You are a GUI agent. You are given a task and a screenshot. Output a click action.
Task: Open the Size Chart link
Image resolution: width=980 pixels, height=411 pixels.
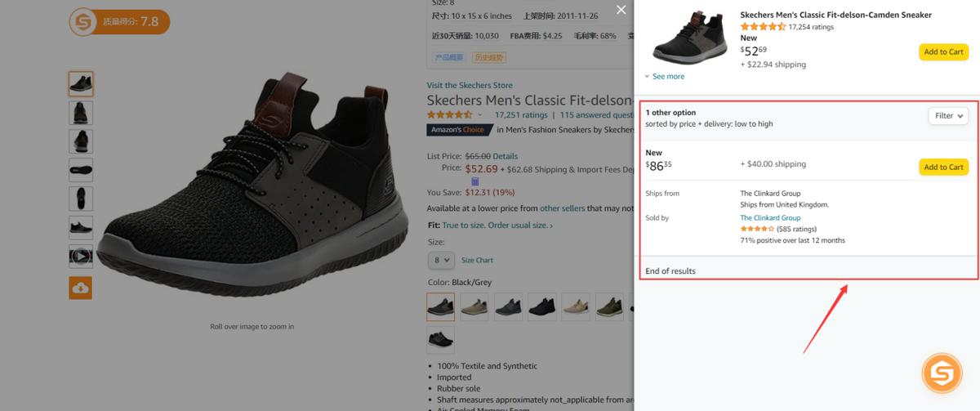[477, 261]
